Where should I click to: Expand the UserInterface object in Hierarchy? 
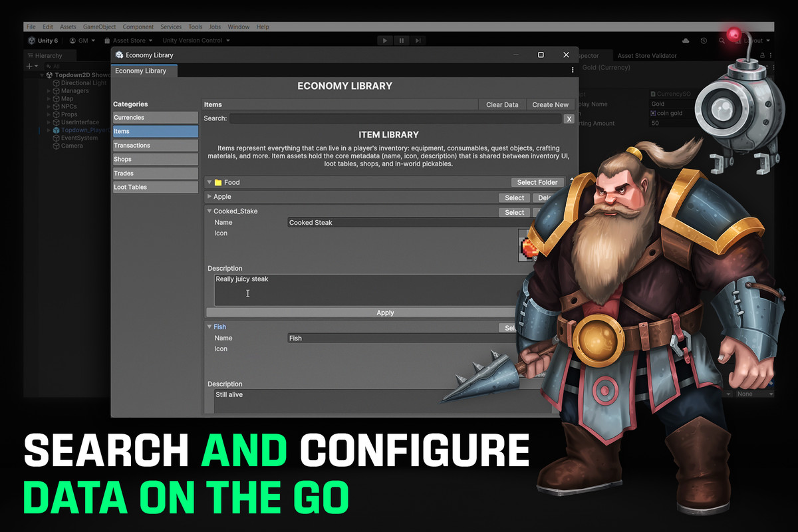point(49,122)
